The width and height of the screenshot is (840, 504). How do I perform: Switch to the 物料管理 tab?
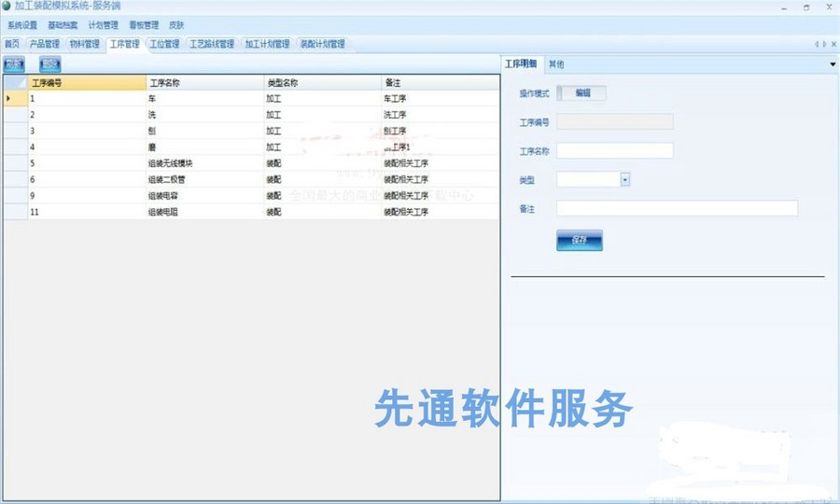coord(85,44)
